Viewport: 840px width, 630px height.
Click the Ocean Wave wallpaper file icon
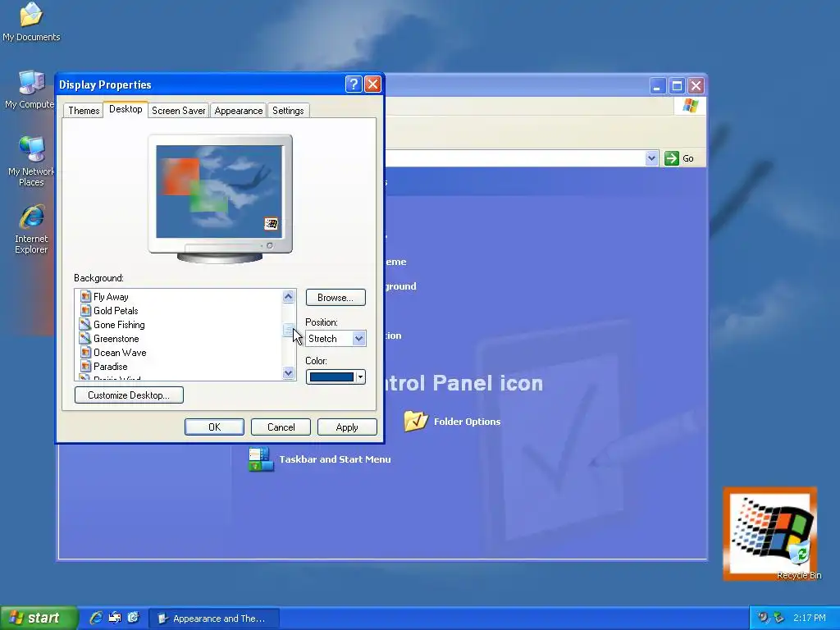pyautogui.click(x=85, y=352)
